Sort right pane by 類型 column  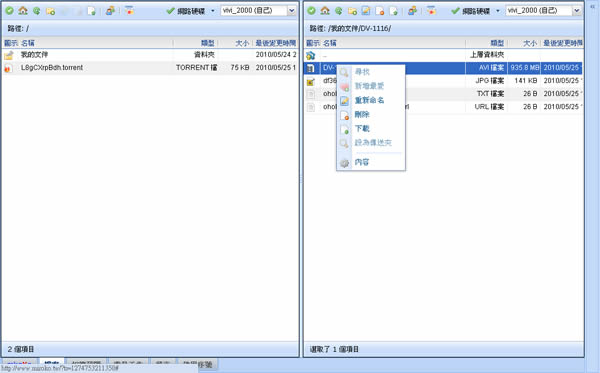[497, 43]
